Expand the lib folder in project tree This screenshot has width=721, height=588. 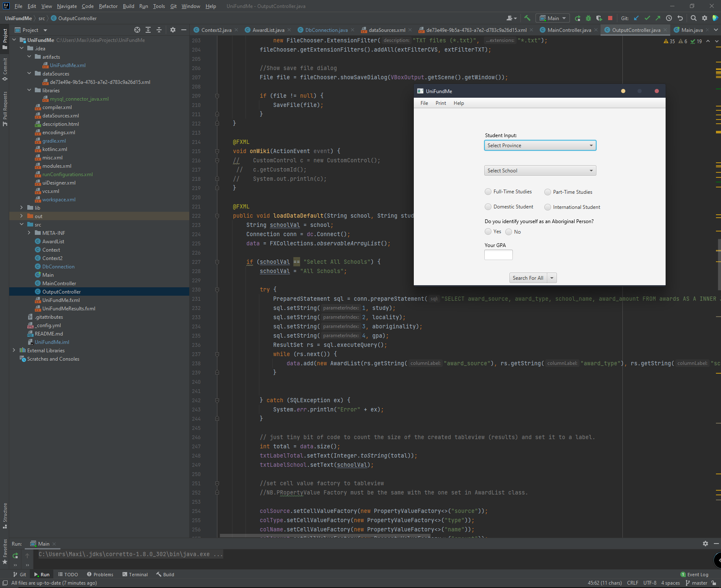coord(22,208)
